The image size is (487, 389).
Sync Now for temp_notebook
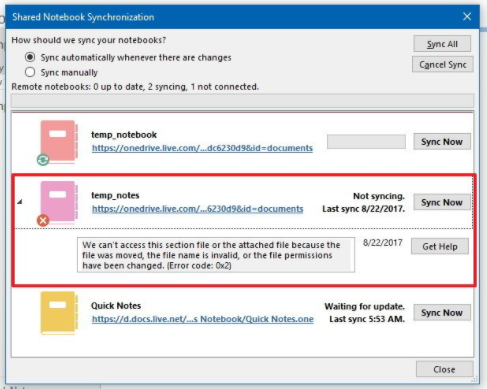(442, 142)
